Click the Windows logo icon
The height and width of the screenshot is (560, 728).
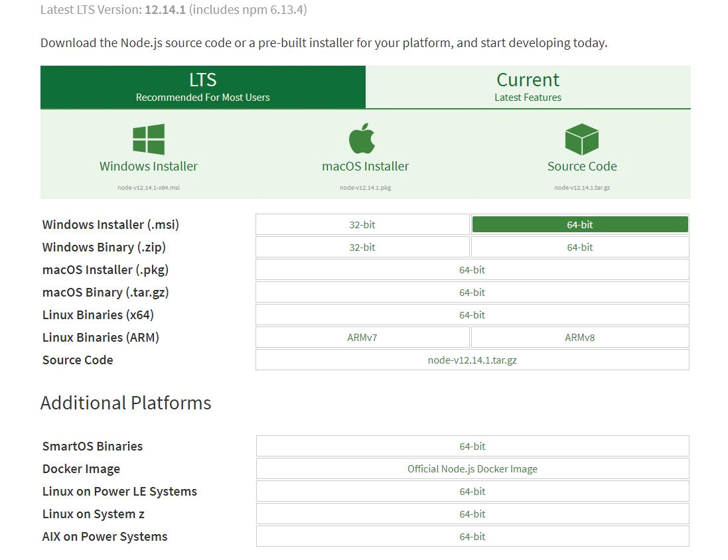pyautogui.click(x=149, y=139)
